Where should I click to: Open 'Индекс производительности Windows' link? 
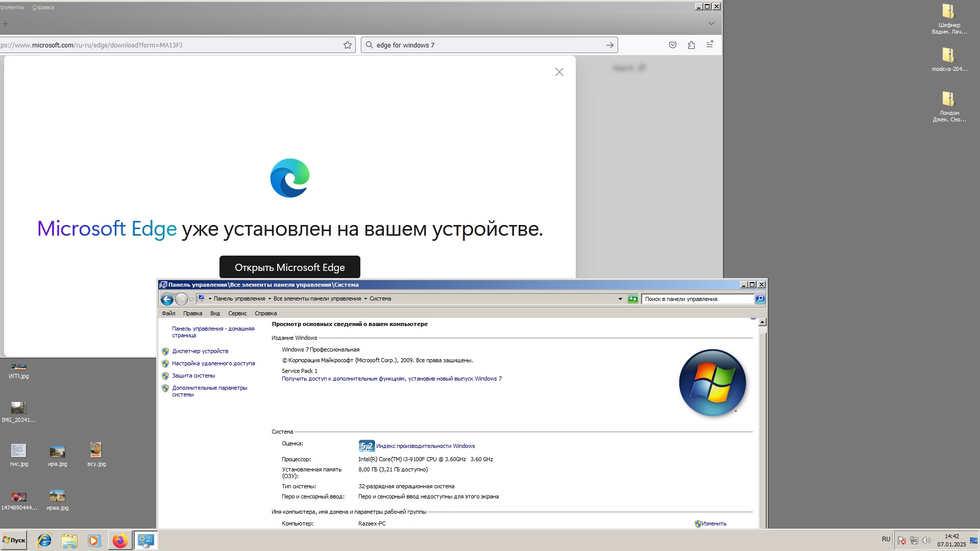click(425, 446)
